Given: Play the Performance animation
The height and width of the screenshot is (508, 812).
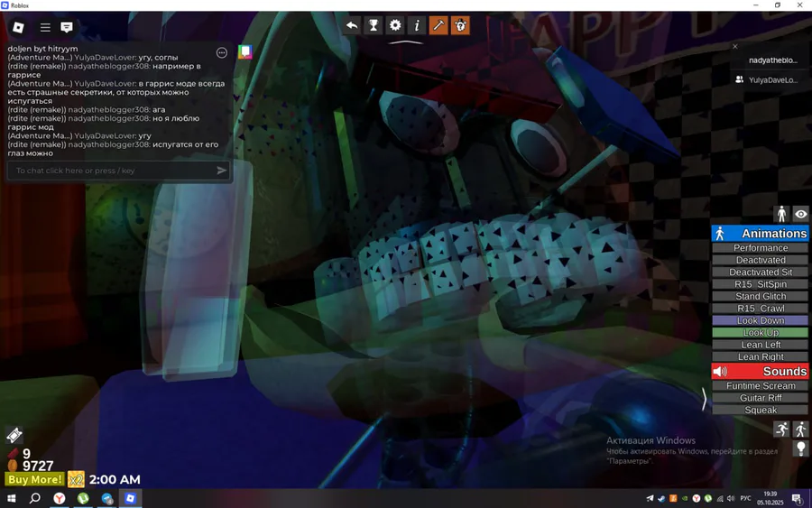Looking at the screenshot, I should pos(761,248).
